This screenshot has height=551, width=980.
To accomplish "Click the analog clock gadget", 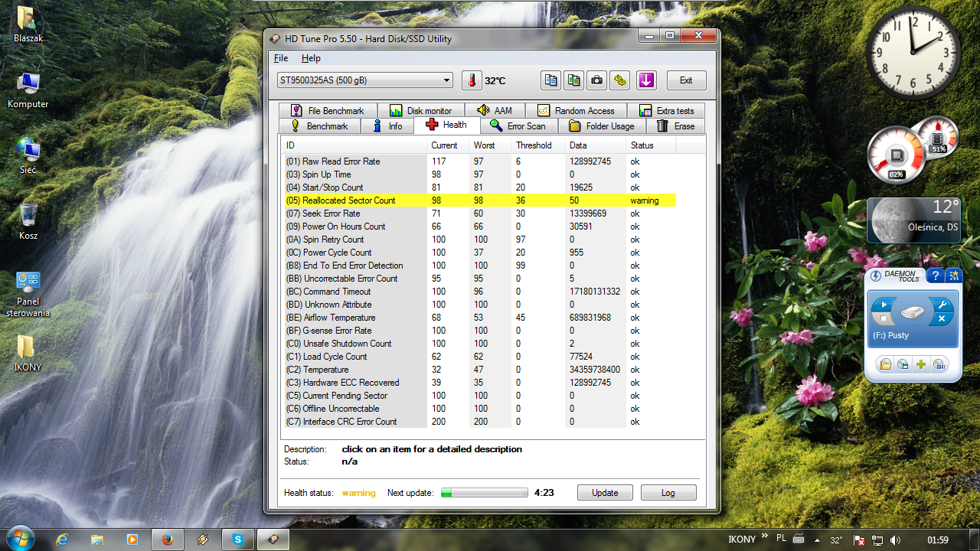I will tap(913, 54).
